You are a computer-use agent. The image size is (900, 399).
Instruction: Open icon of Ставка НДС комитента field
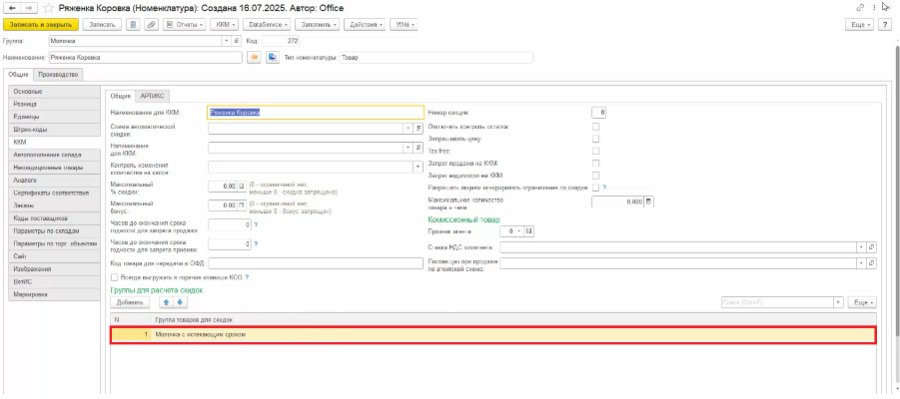(x=872, y=247)
